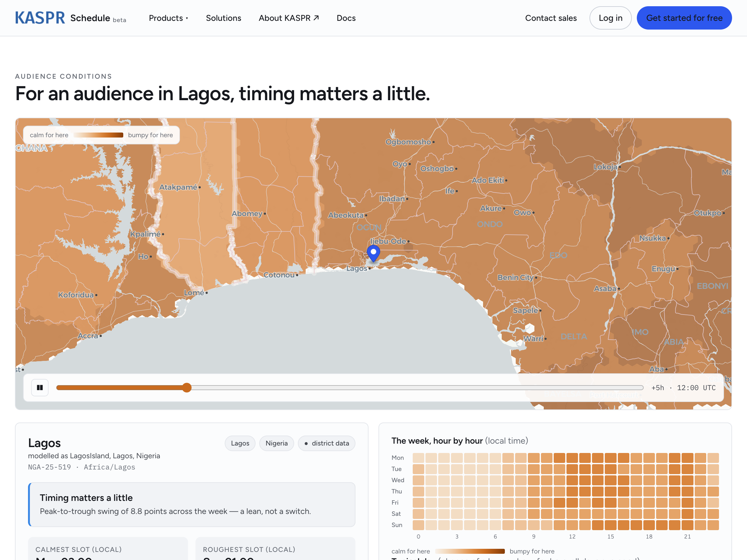This screenshot has height=560, width=747.
Task: Click the Nigeria tag chip
Action: pos(277,443)
